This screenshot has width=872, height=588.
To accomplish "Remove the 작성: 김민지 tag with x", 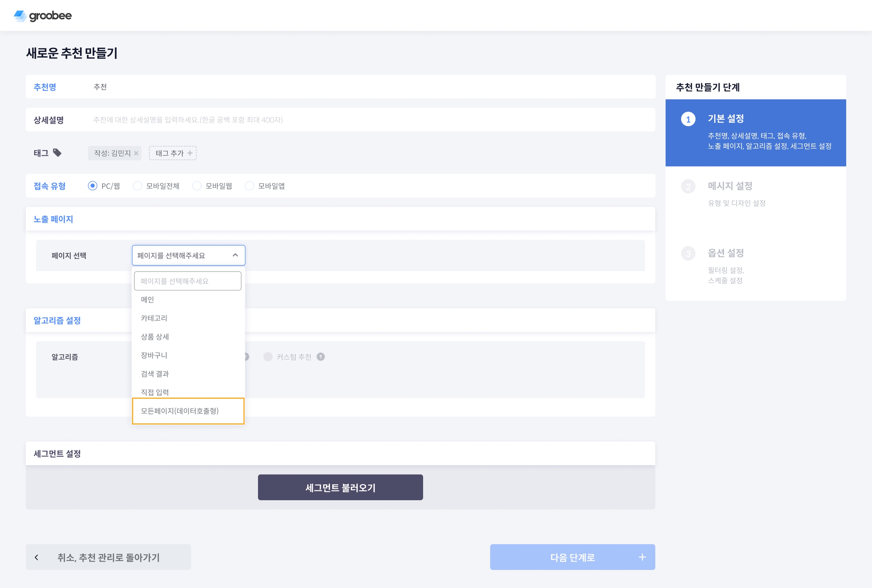I will (136, 153).
